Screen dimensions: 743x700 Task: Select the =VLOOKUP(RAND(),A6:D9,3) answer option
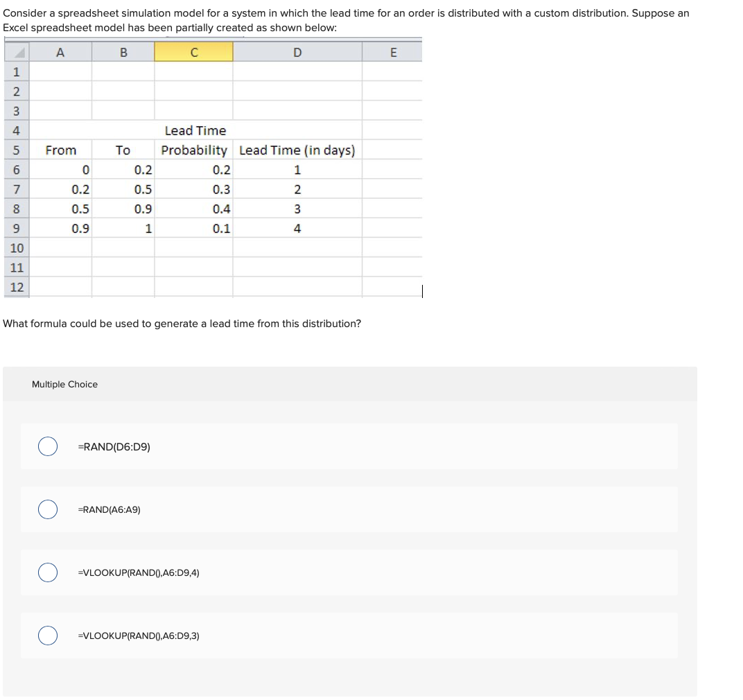(47, 635)
